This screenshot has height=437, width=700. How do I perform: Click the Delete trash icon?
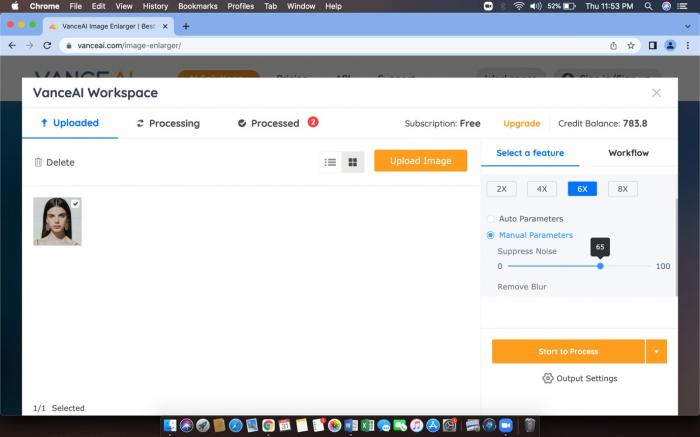[38, 162]
